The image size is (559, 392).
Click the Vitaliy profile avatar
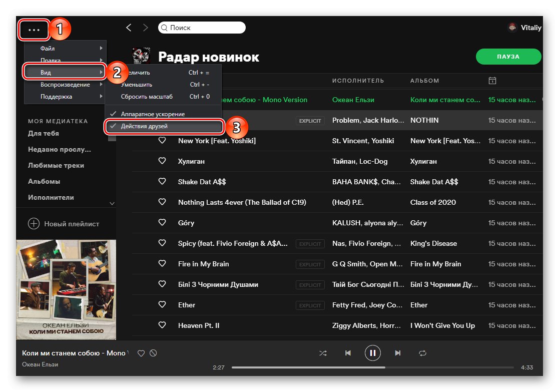pos(512,28)
